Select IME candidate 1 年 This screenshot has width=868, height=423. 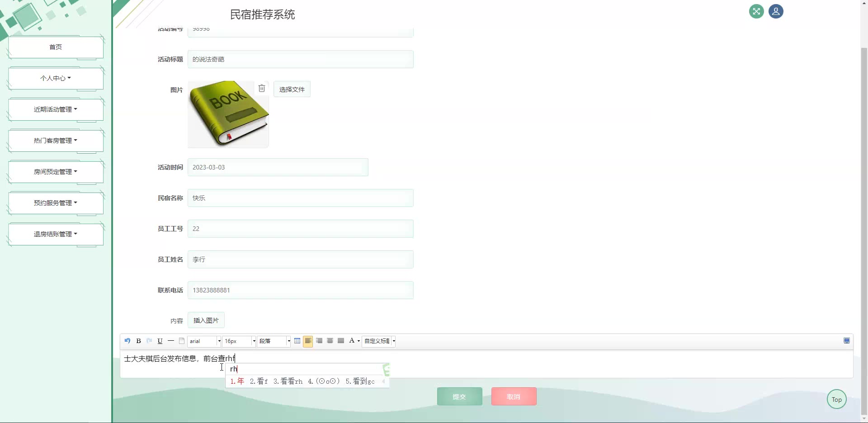pyautogui.click(x=237, y=381)
